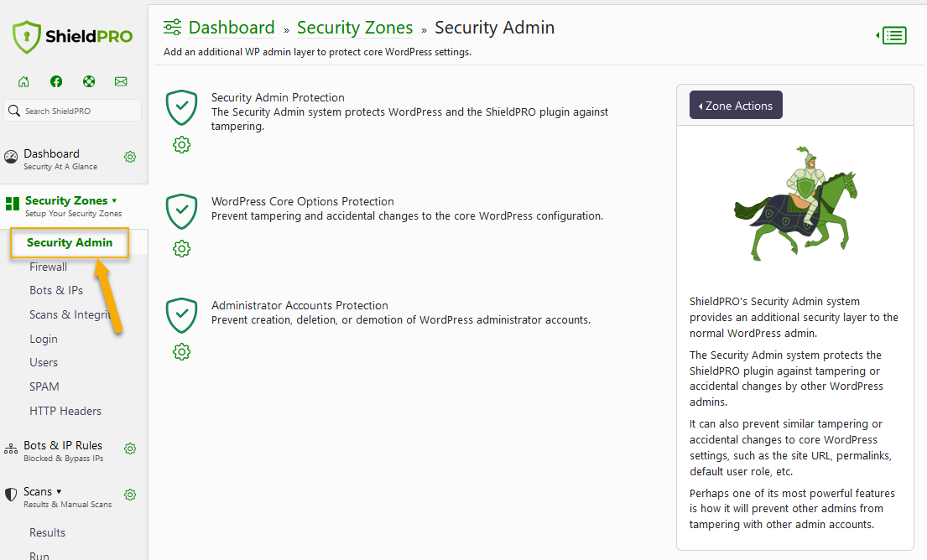Open the Bots & IP Rules gear icon

coord(130,449)
